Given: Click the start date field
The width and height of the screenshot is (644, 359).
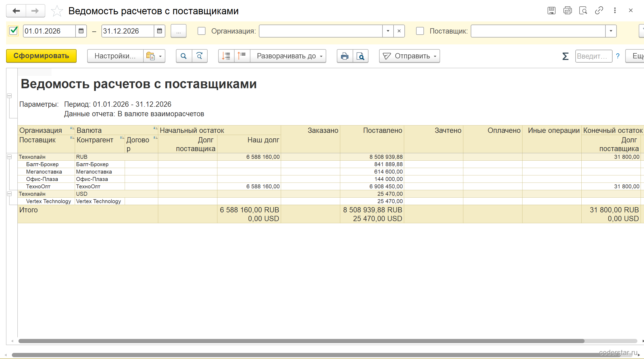Looking at the screenshot, I should tap(49, 31).
